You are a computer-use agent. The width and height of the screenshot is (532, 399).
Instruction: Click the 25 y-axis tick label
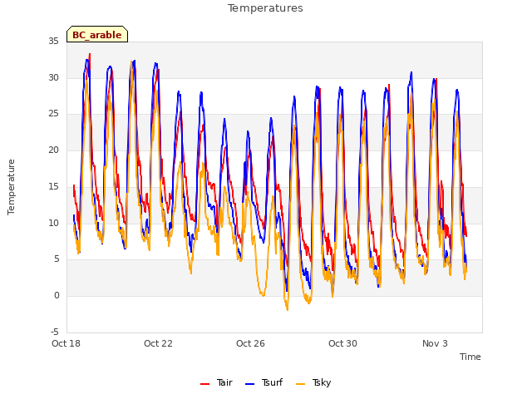tap(53, 114)
